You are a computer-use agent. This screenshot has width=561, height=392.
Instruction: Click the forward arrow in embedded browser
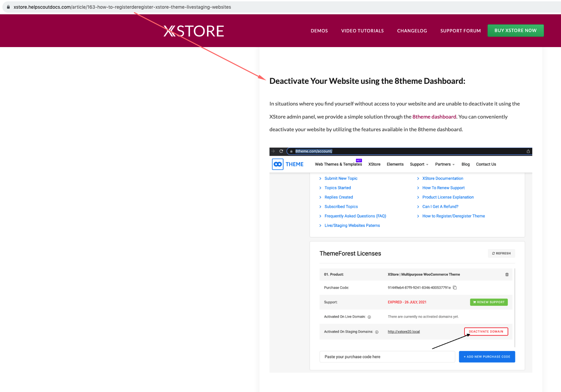[273, 151]
